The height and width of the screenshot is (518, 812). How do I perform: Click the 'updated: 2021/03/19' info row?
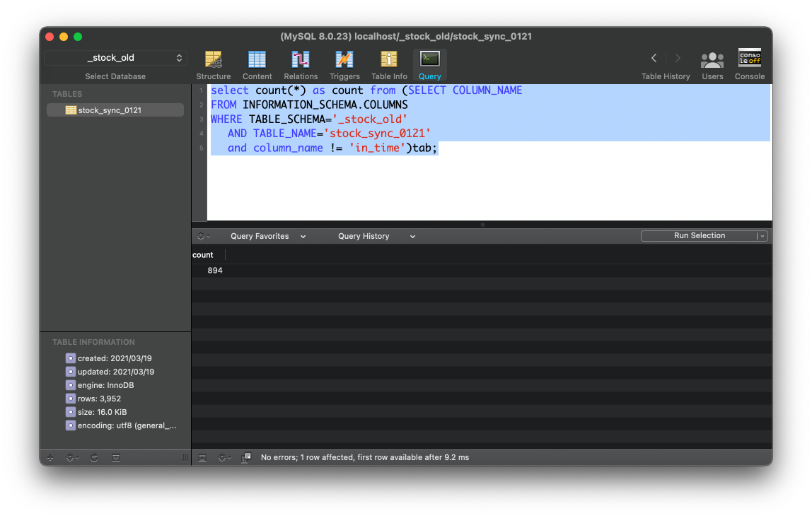pos(116,372)
